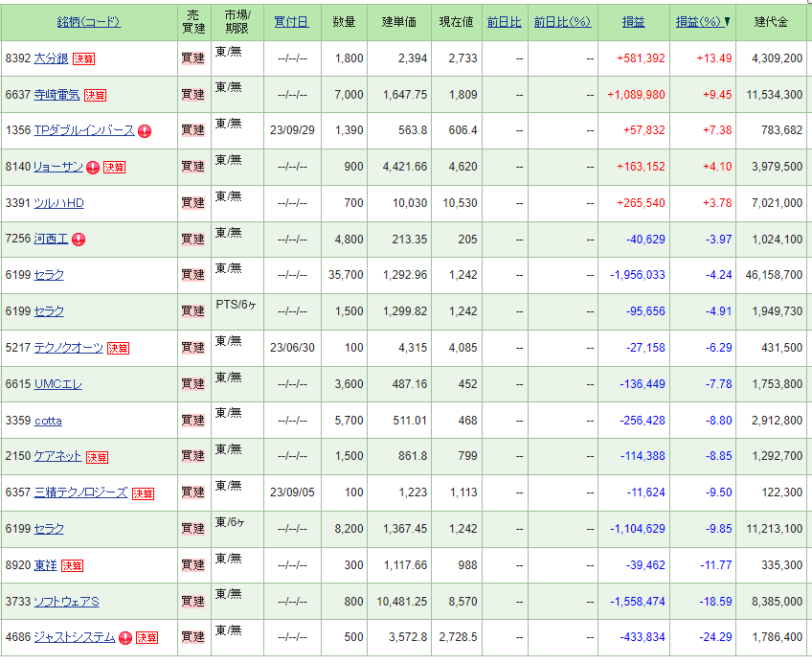The height and width of the screenshot is (664, 812).
Task: Open the ジャストシステム stock link
Action: click(x=75, y=637)
